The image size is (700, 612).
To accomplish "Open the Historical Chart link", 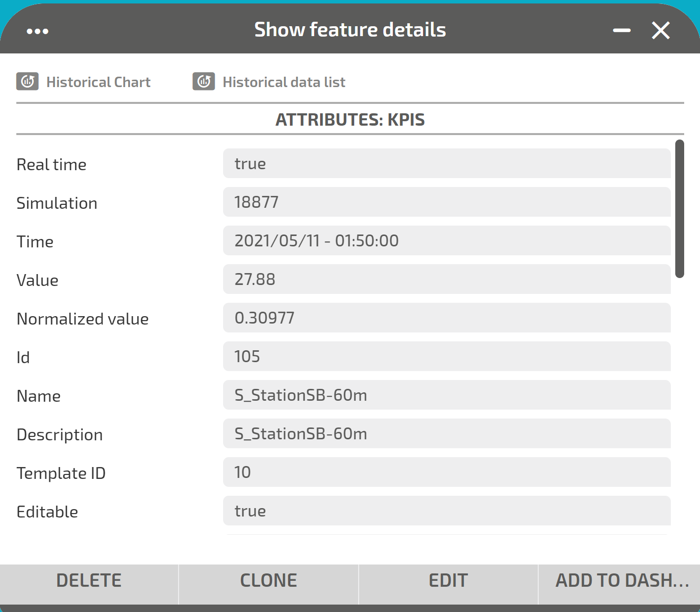I will [x=98, y=82].
